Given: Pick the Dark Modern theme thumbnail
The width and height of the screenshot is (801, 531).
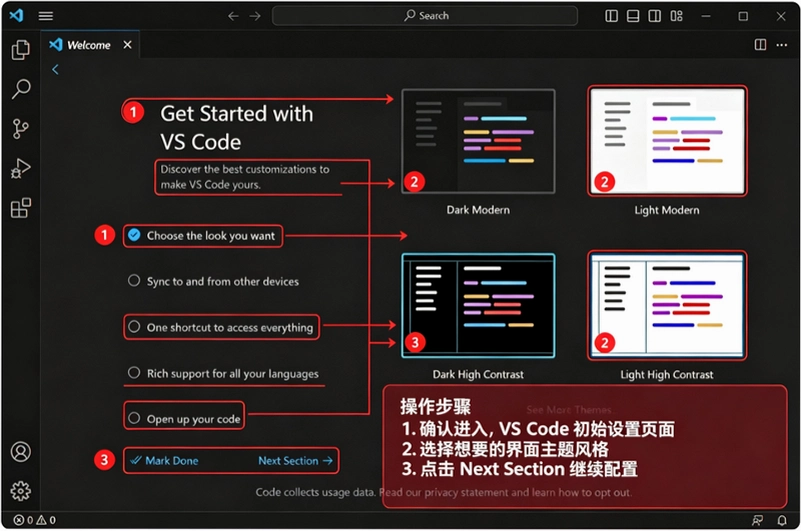Looking at the screenshot, I should coord(478,141).
